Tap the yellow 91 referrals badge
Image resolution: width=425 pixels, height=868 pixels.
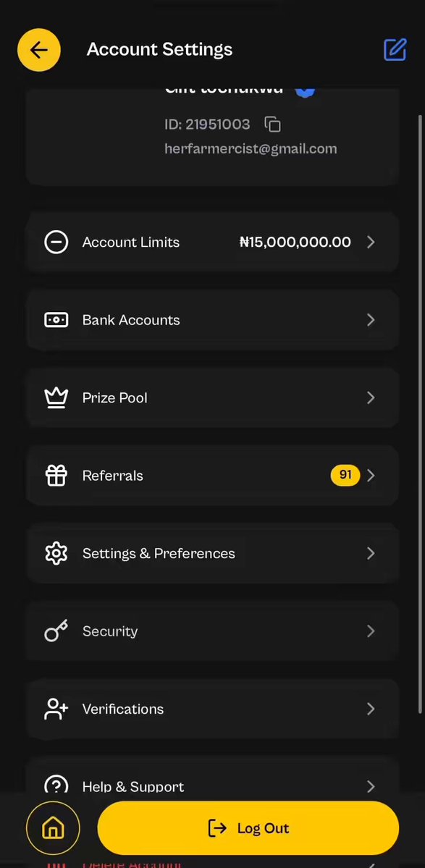(345, 475)
